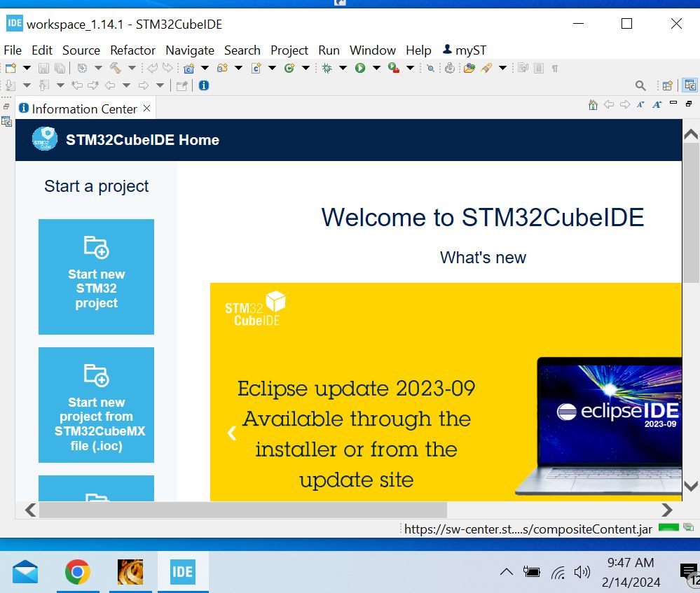Click the New C/C++ Project icon

189,69
